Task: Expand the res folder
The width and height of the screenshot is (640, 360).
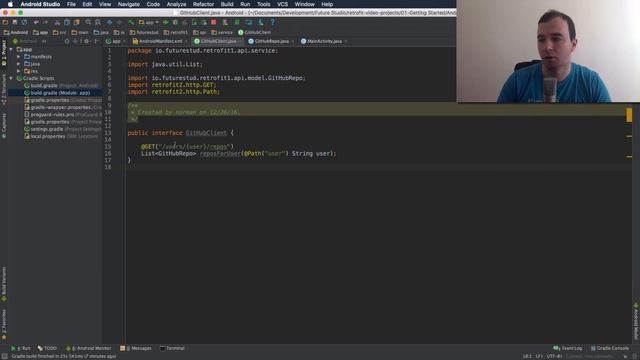Action: (x=18, y=71)
